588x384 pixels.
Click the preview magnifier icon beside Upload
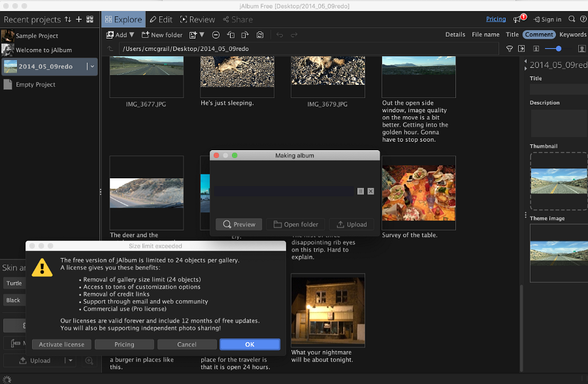tap(90, 360)
